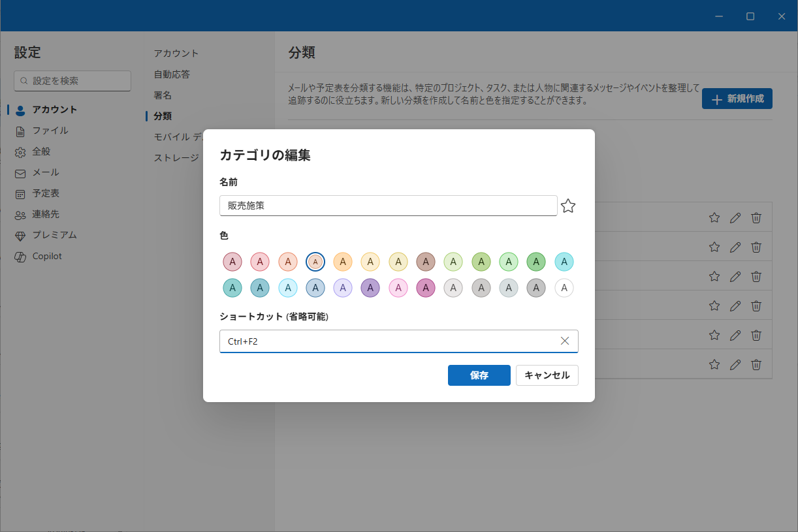The height and width of the screenshot is (532, 798).
Task: Click inside the 設定を検索 search box
Action: coord(72,80)
